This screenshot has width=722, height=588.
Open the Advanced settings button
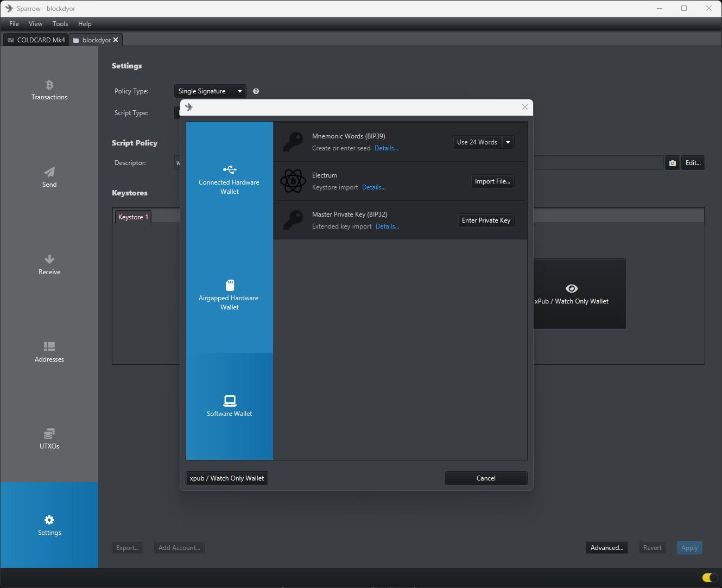607,548
